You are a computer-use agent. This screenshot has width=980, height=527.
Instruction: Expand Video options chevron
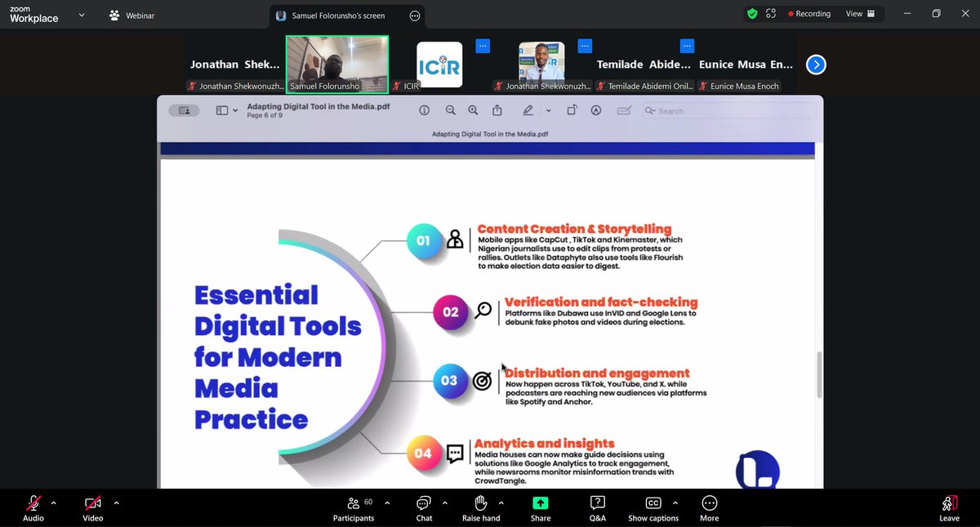pyautogui.click(x=116, y=502)
